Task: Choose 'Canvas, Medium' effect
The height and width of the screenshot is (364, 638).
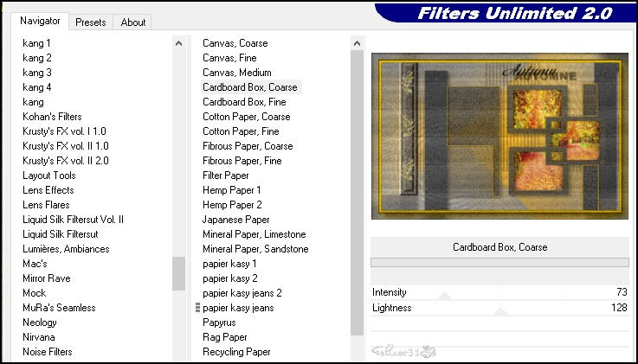Action: click(237, 73)
